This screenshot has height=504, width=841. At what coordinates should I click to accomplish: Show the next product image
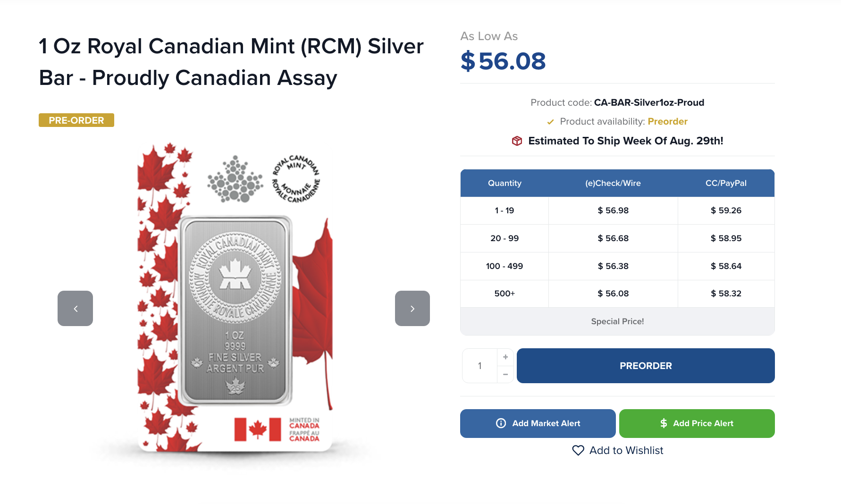412,308
